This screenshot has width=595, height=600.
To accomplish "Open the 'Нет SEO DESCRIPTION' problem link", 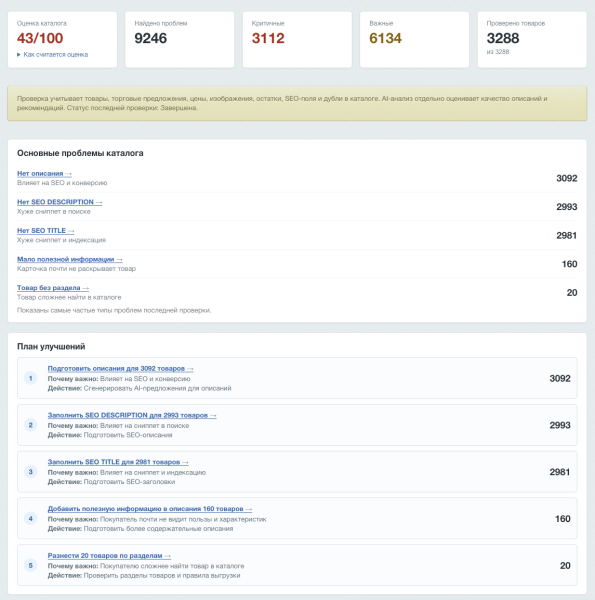I will 60,202.
